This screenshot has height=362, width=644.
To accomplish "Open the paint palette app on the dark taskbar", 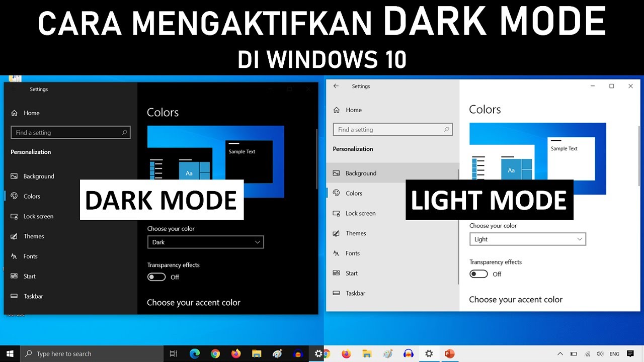I will (x=277, y=354).
